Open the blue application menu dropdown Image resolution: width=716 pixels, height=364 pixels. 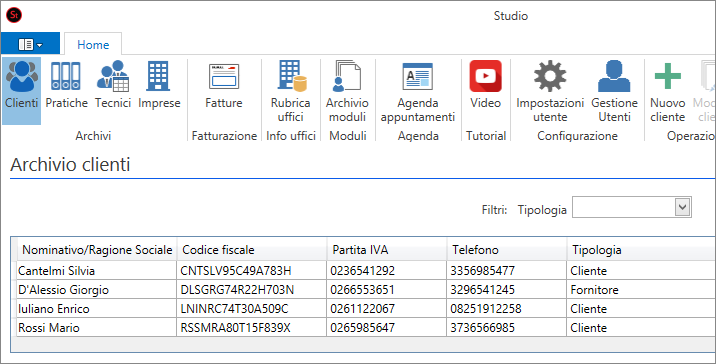point(30,44)
